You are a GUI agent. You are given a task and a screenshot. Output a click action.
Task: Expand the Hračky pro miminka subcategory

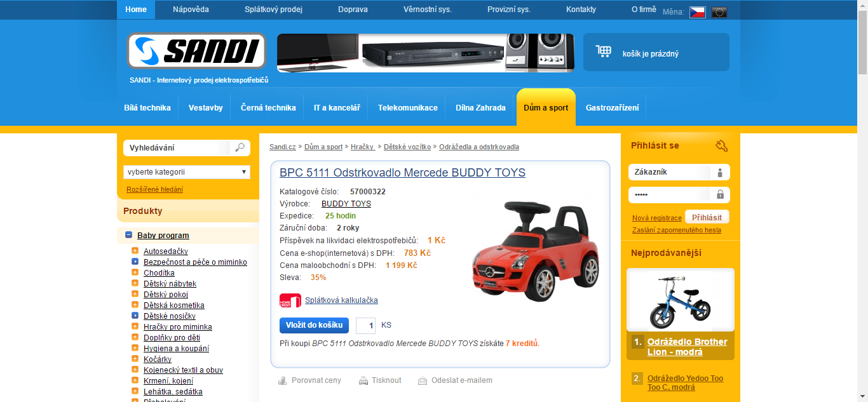(x=135, y=327)
